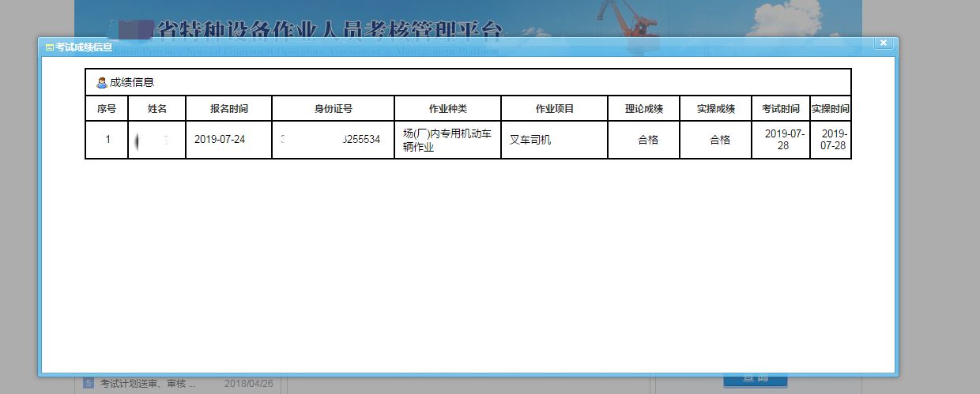The height and width of the screenshot is (394, 980).
Task: Click the 作业项目 column header
Action: (555, 109)
